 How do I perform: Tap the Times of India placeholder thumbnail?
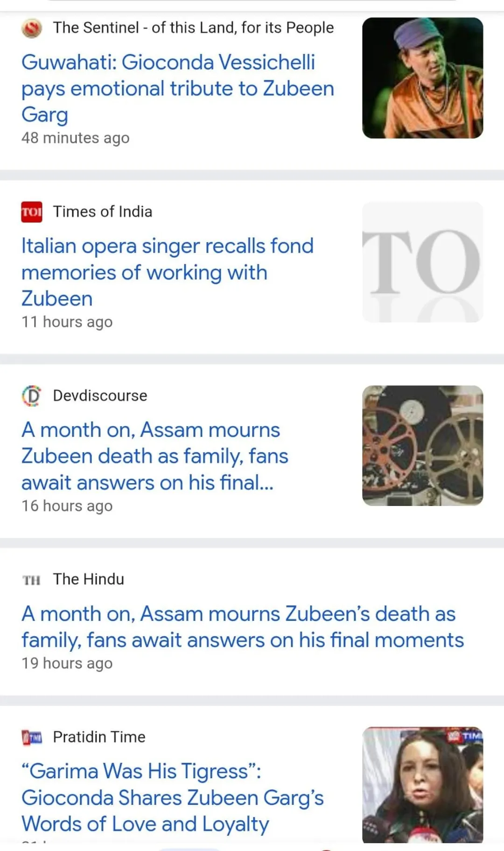pos(422,262)
